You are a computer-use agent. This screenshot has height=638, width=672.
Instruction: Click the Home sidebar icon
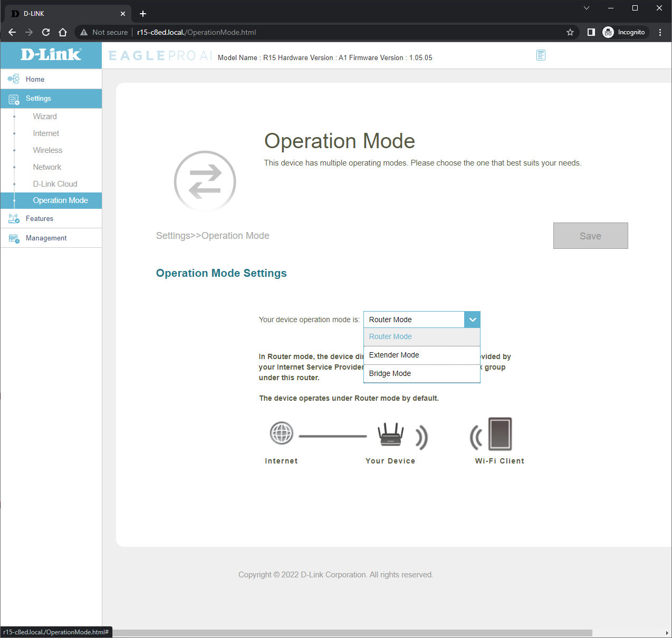(x=13, y=79)
